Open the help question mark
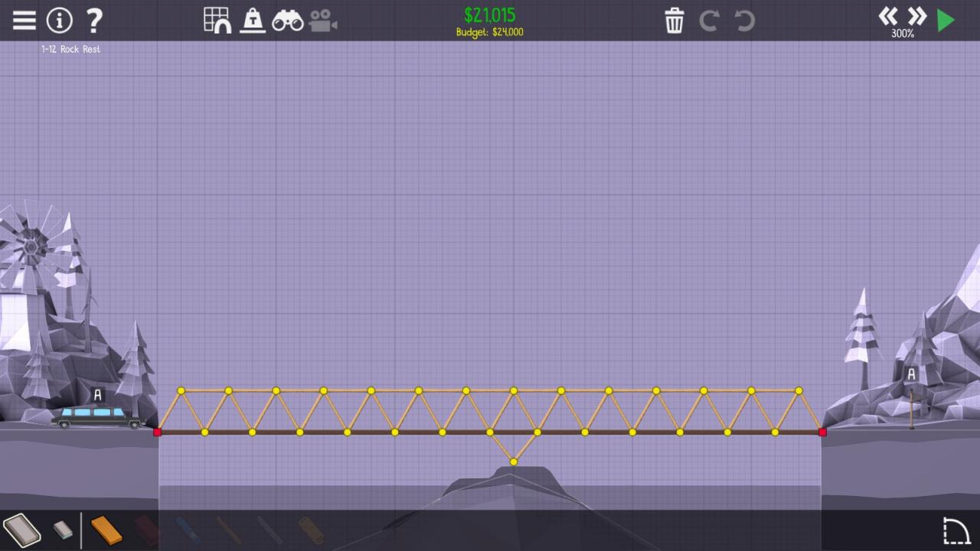 click(93, 20)
